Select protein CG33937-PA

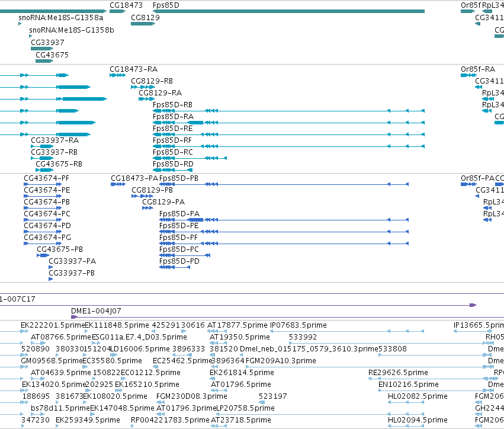[x=50, y=267]
